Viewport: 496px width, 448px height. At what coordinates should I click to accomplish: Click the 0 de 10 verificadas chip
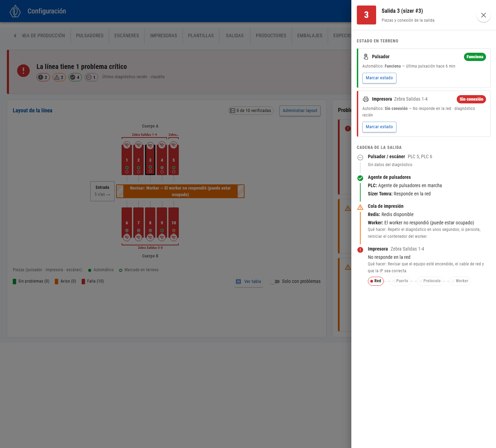click(251, 111)
